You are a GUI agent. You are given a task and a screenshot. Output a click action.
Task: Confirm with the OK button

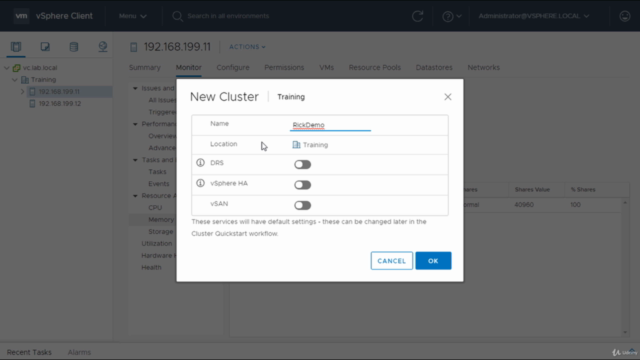click(x=433, y=261)
